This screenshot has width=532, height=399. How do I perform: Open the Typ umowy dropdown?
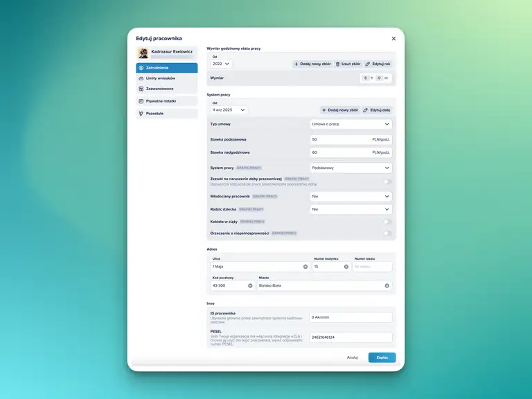(x=351, y=124)
